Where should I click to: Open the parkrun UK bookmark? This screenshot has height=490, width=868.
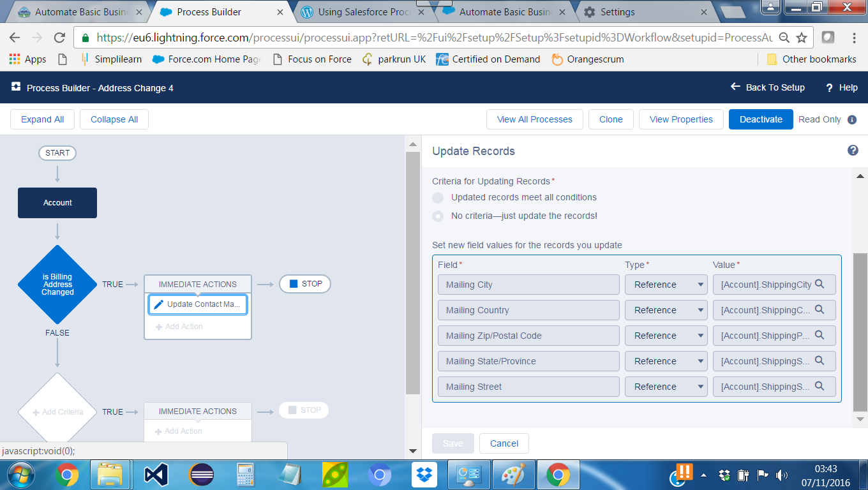[394, 59]
